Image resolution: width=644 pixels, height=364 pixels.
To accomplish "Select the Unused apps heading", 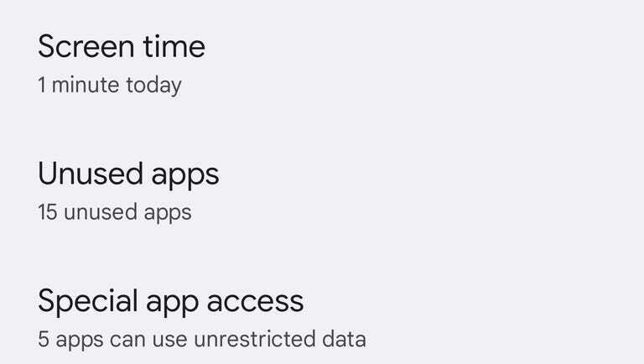I will coord(128,174).
